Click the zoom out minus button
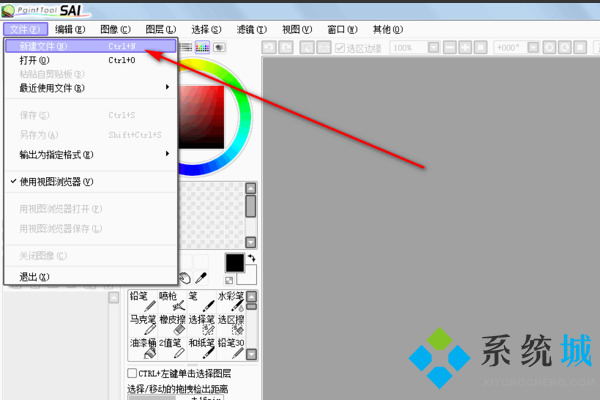 [450, 47]
